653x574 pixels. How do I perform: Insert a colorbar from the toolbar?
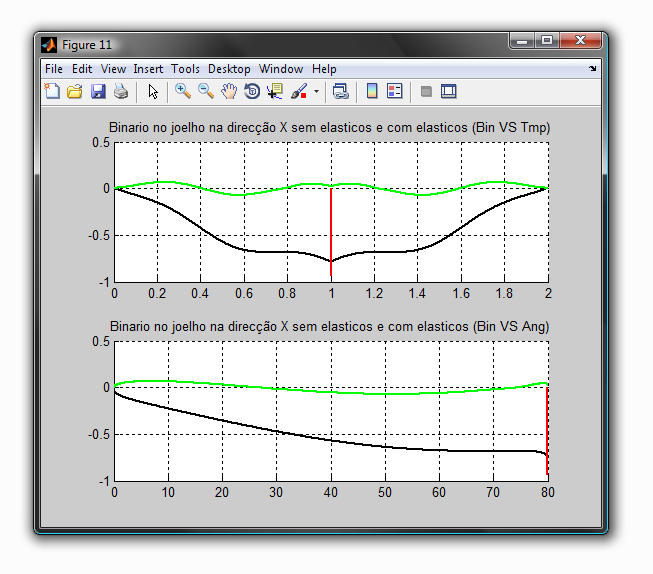coord(372,92)
